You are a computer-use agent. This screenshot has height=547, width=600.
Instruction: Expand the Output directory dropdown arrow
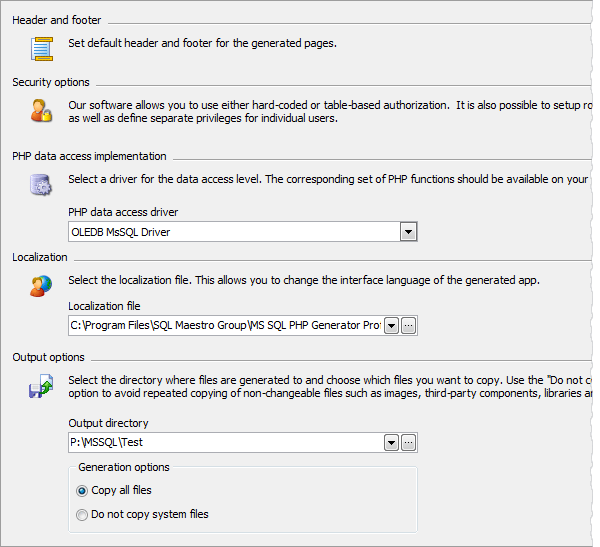click(x=391, y=443)
